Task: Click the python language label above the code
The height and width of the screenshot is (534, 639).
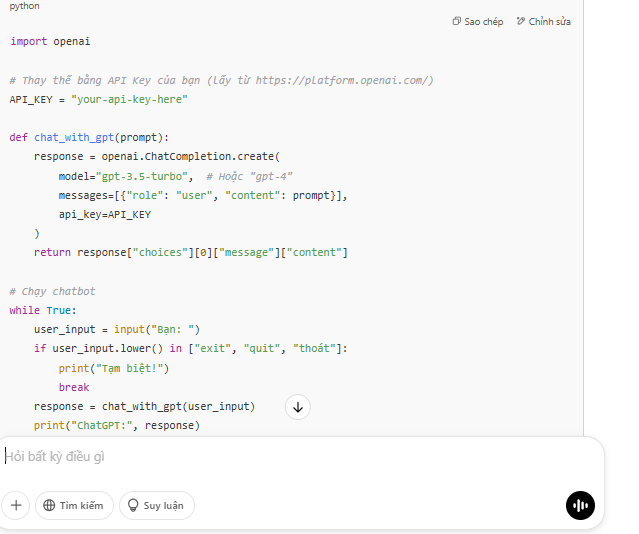Action: point(25,6)
